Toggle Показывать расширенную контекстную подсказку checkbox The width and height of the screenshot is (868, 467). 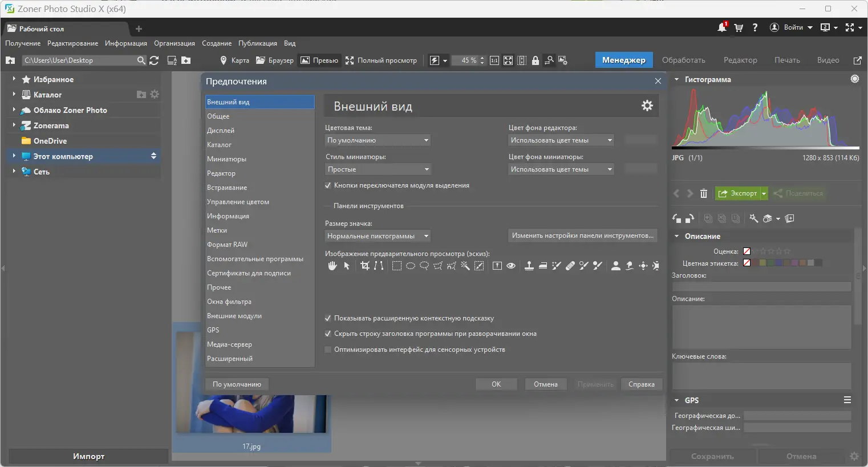coord(328,318)
